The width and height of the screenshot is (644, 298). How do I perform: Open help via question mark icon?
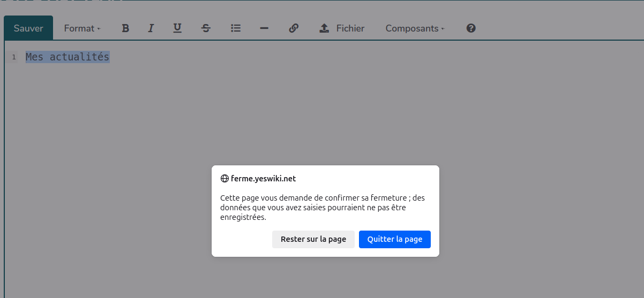click(471, 28)
